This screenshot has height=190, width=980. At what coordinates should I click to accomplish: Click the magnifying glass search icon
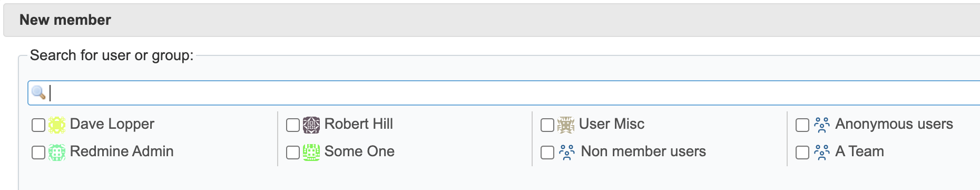coord(38,92)
